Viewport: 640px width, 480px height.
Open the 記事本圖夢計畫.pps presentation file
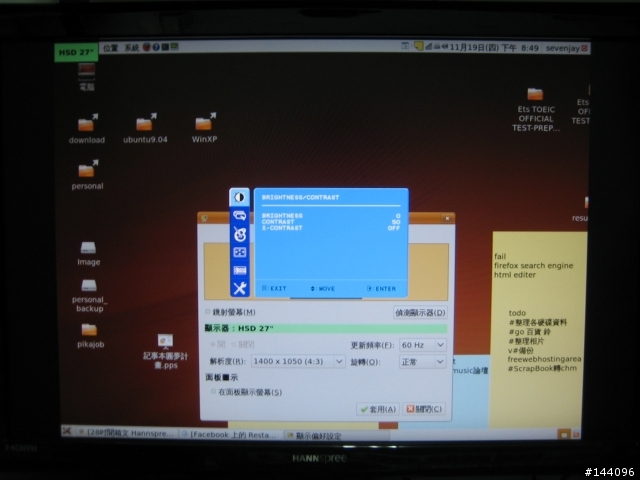click(x=165, y=351)
